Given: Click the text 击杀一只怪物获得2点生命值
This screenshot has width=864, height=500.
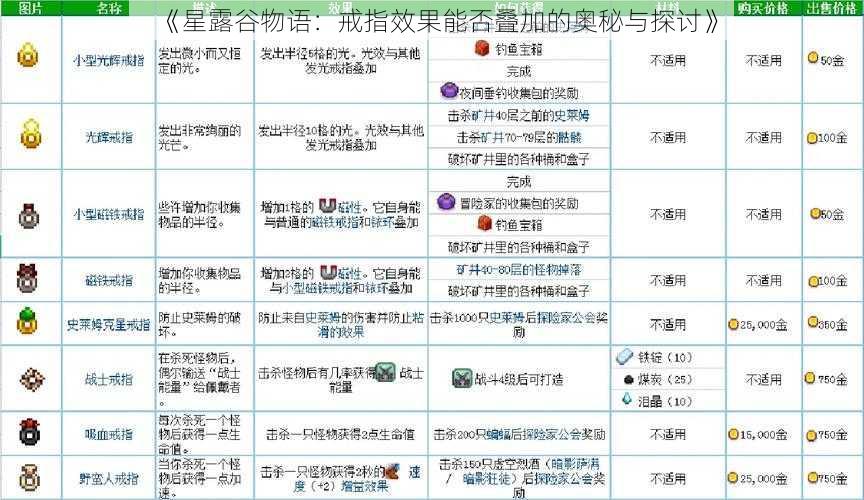Looking at the screenshot, I should click(x=340, y=434).
